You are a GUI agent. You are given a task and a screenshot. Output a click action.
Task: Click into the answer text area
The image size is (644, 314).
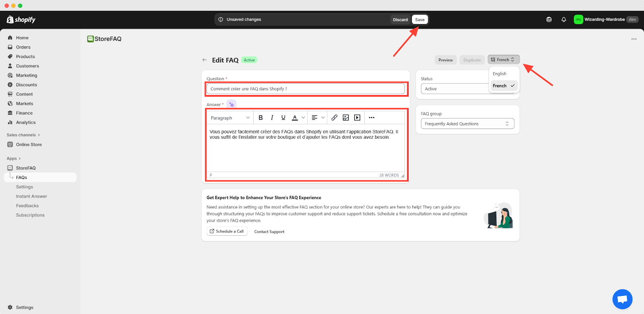pyautogui.click(x=305, y=148)
